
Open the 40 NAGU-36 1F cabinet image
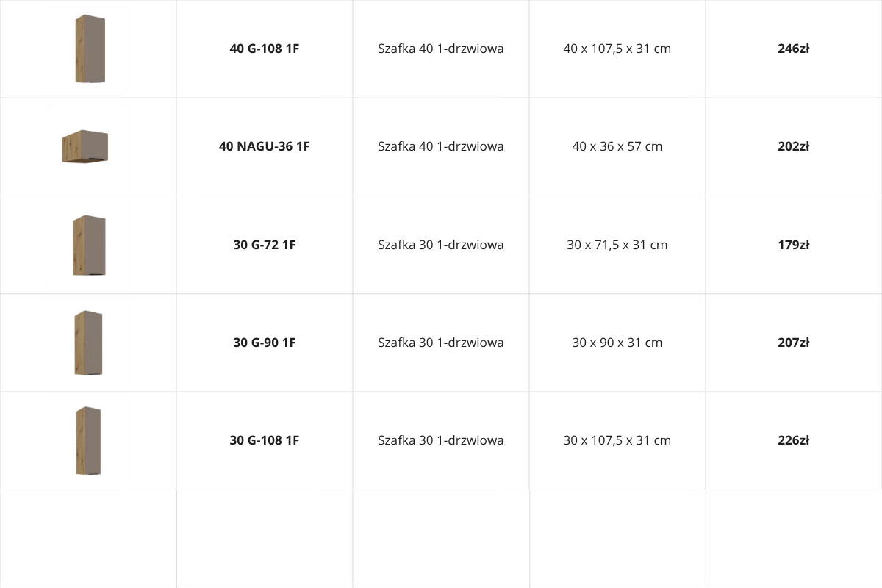[x=85, y=146]
